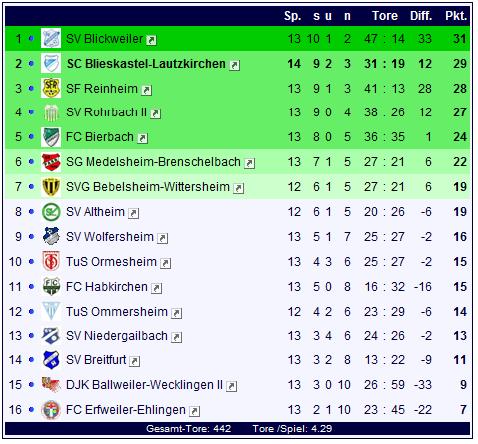Open external link icon next to SC Blieskastel-Lautzkirchen
This screenshot has height=444, width=478.
point(235,65)
